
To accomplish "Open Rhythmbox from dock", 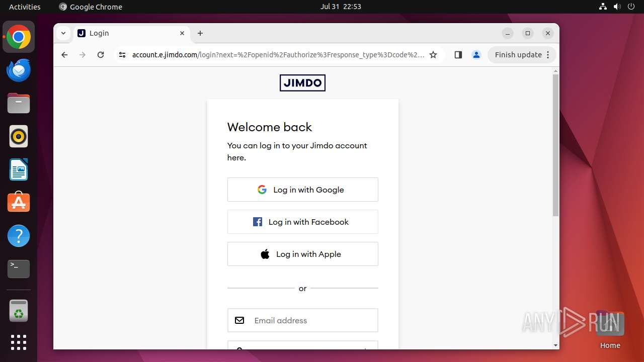I will coord(19,136).
